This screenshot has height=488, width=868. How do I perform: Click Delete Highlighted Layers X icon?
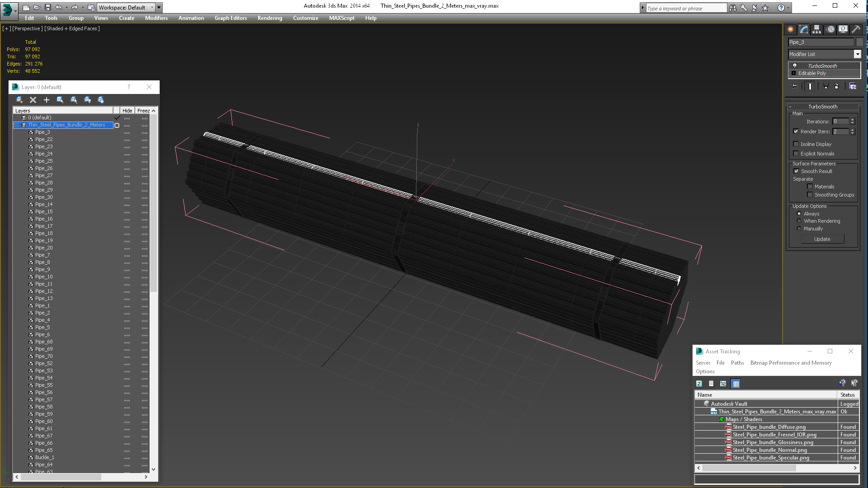pos(33,100)
